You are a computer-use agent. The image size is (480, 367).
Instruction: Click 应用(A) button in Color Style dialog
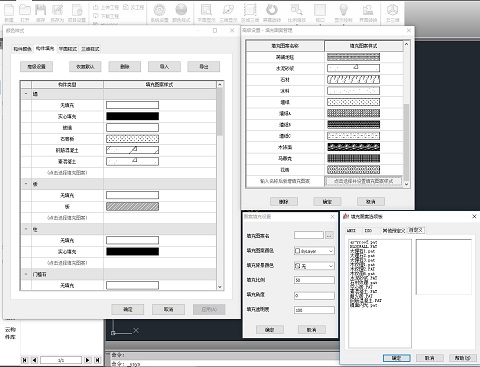(209, 309)
